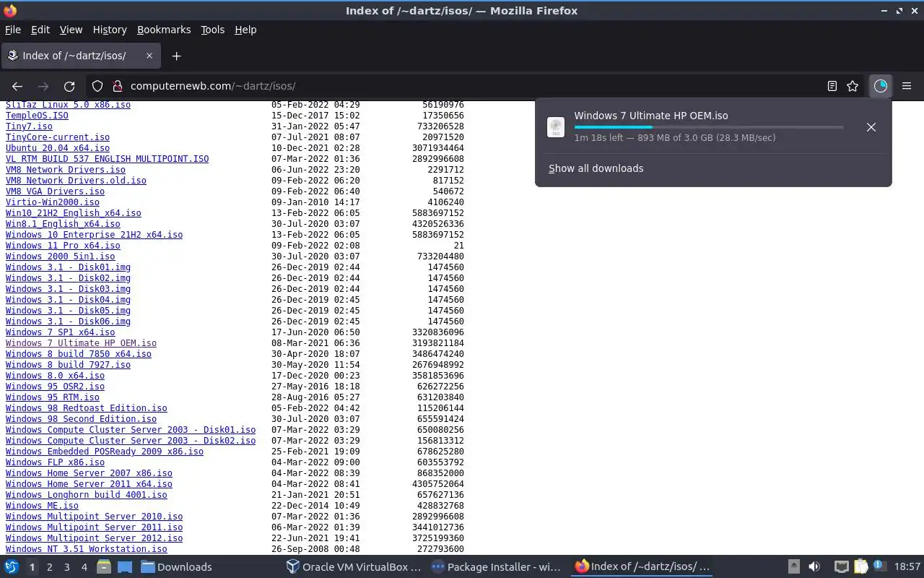Click Windows_NT_3.51_Workstation.iso link

pyautogui.click(x=87, y=549)
